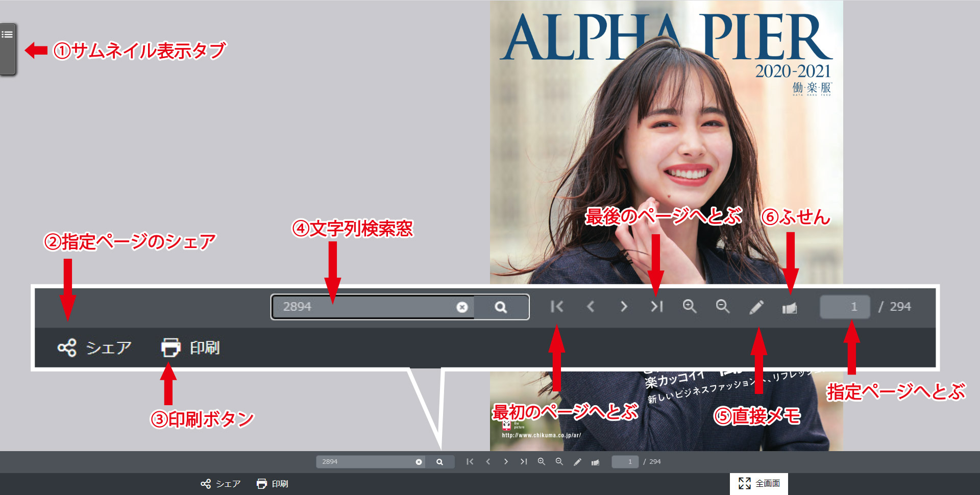
Task: Zoom in with enlarged callout magnifier plus icon
Action: click(690, 307)
